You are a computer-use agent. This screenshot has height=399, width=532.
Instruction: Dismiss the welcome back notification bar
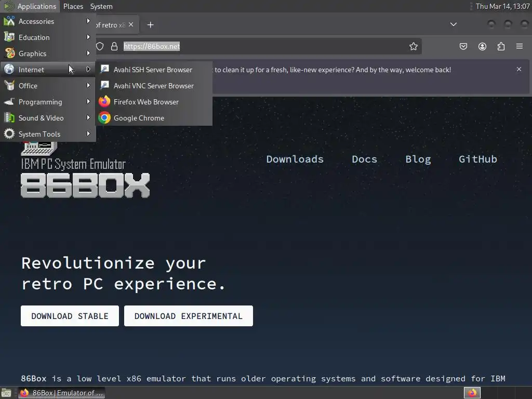click(519, 69)
